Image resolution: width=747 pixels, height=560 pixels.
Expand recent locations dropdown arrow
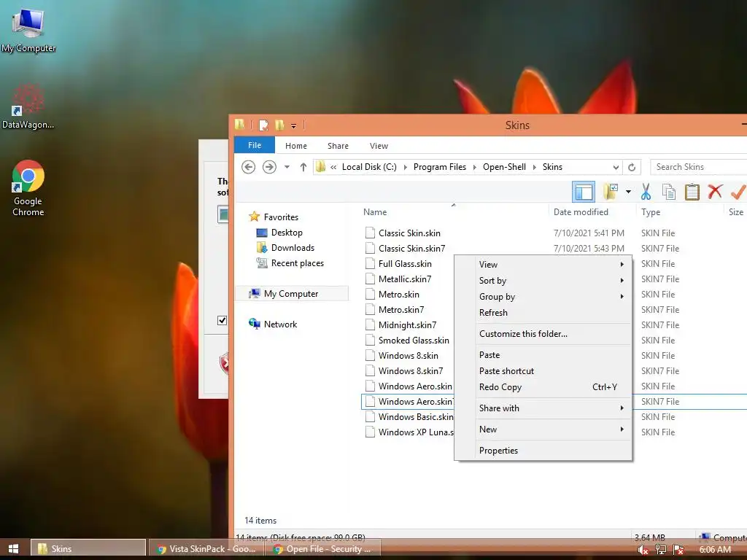click(x=287, y=167)
